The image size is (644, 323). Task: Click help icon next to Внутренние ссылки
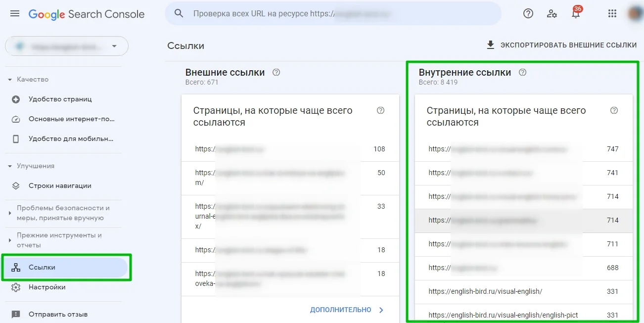click(x=523, y=72)
